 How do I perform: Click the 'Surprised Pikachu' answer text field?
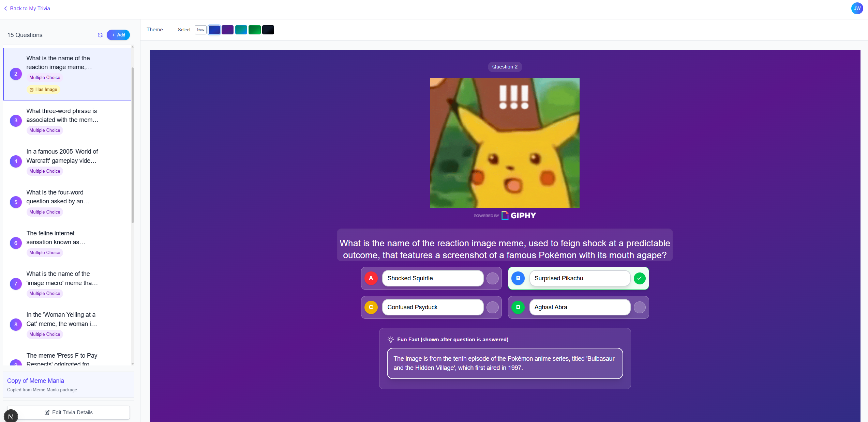point(580,278)
